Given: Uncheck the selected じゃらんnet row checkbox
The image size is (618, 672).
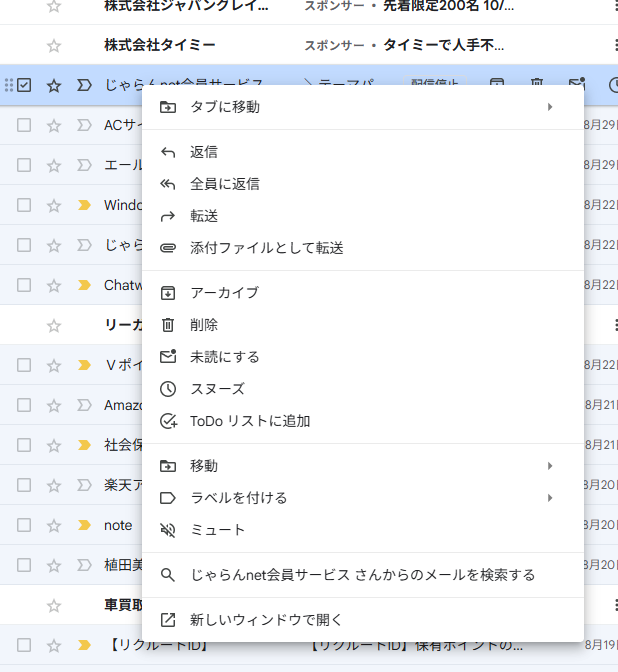Looking at the screenshot, I should coord(24,85).
